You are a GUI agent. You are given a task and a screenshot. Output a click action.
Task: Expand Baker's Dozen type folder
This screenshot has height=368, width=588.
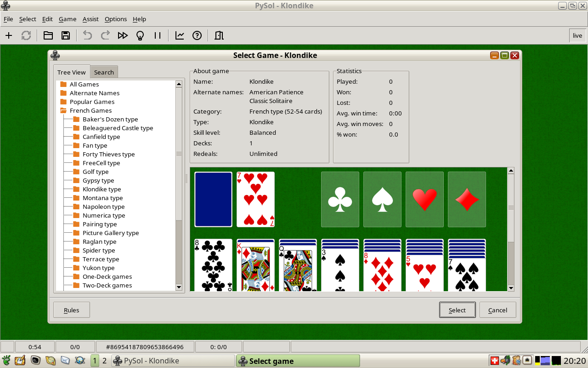(76, 119)
